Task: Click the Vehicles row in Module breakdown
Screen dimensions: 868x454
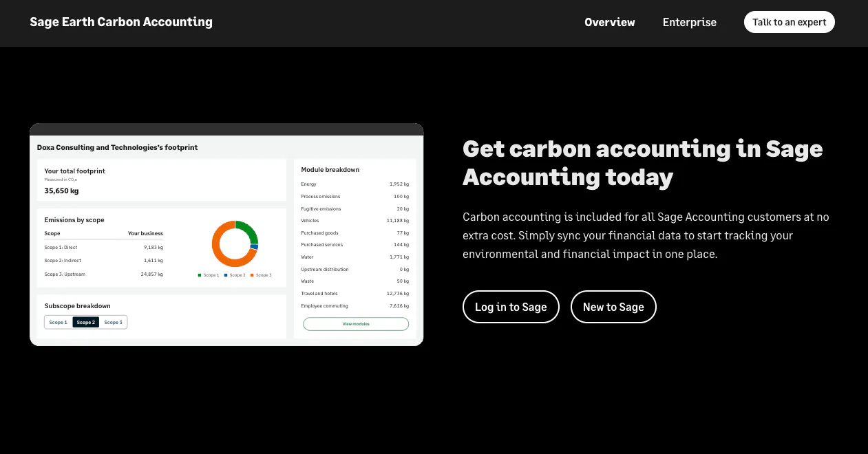Action: point(355,221)
